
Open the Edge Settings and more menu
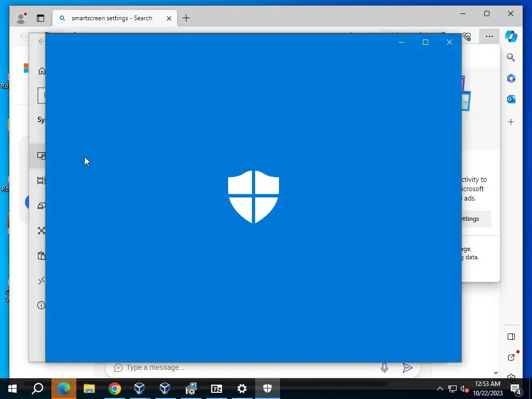pos(489,36)
